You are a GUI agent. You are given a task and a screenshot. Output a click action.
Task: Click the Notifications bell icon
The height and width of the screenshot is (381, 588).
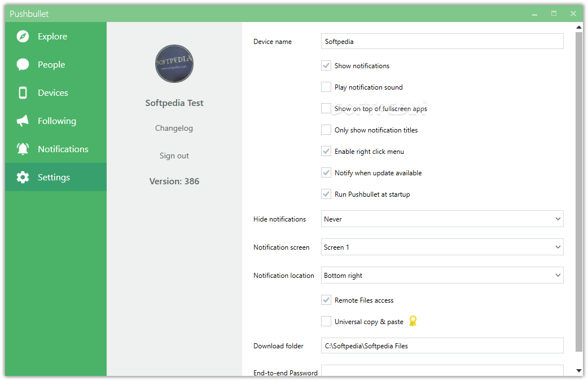23,149
